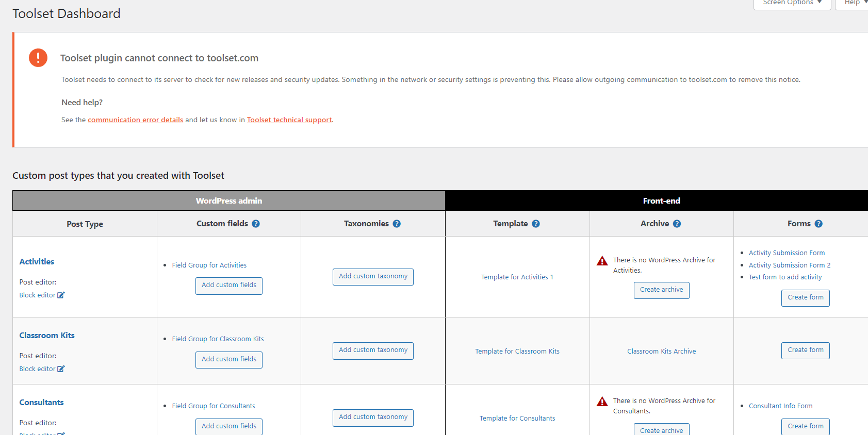This screenshot has width=868, height=435.
Task: Click the 'Toolset plugin cannot connect to toolset.com' heading
Action: [x=159, y=58]
